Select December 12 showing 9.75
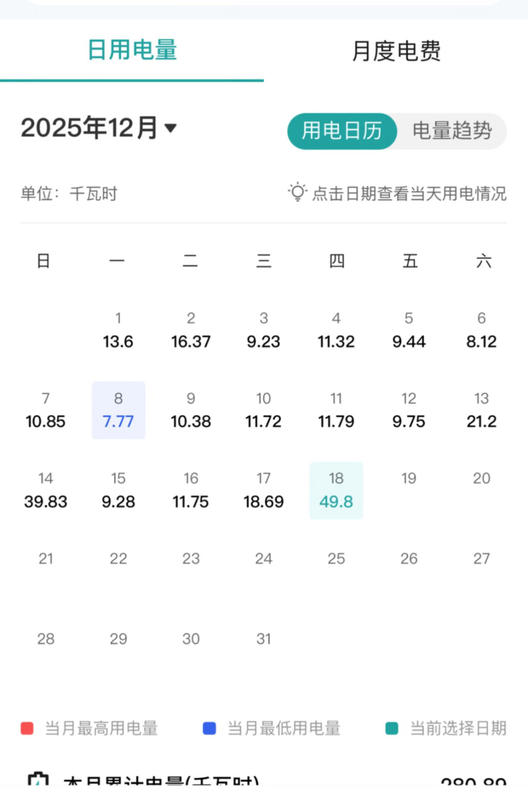 click(409, 410)
